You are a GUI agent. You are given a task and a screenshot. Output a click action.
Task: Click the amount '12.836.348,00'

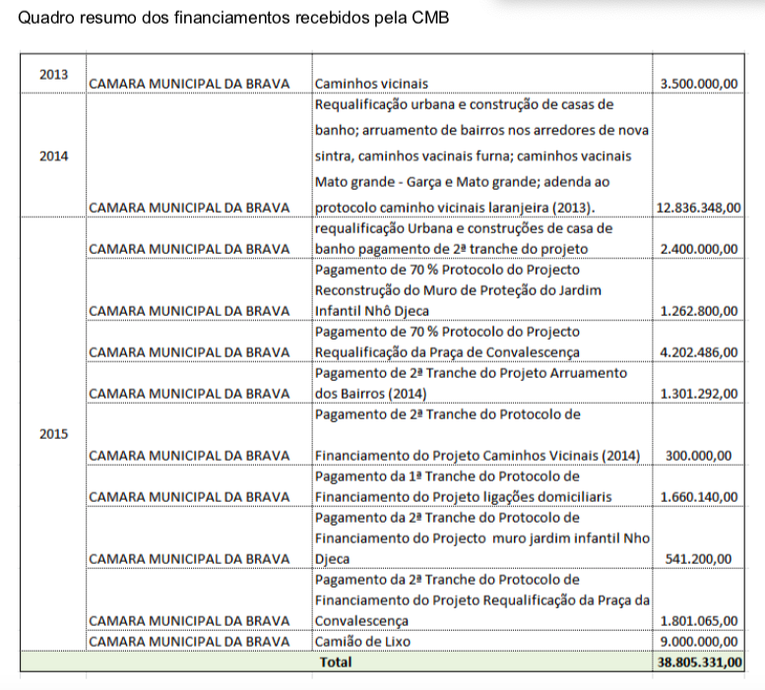[x=699, y=208]
